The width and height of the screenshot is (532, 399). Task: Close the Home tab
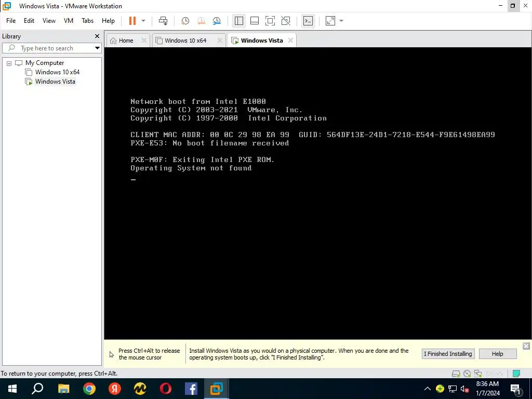[144, 41]
